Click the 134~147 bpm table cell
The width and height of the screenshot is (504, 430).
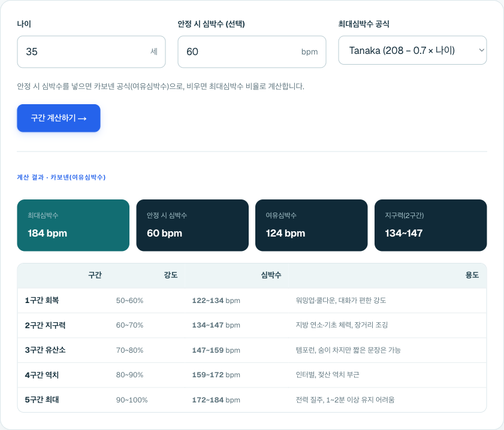point(216,325)
